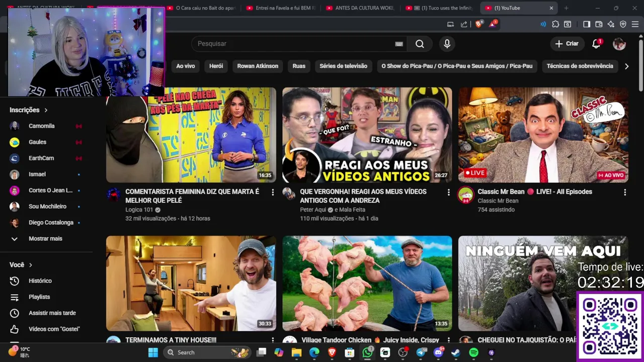Open OBS Studio from the taskbar
Viewport: 644px width, 362px height.
[403, 352]
